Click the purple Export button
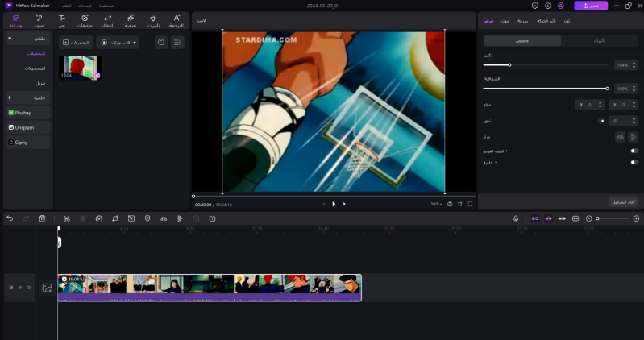Viewport: 644px width, 340px height. 591,6
